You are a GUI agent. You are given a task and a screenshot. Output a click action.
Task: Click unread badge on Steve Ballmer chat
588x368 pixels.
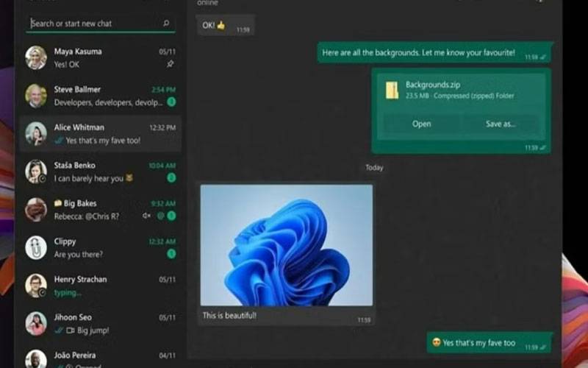171,102
